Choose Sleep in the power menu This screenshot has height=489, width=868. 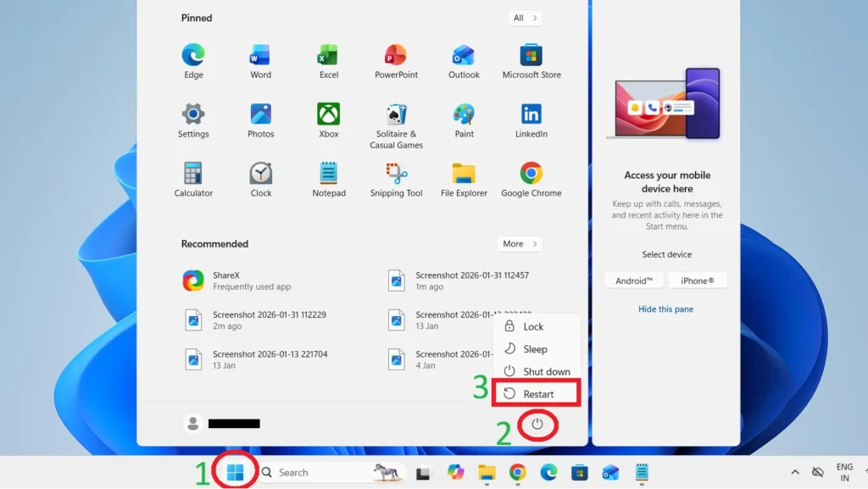(534, 349)
